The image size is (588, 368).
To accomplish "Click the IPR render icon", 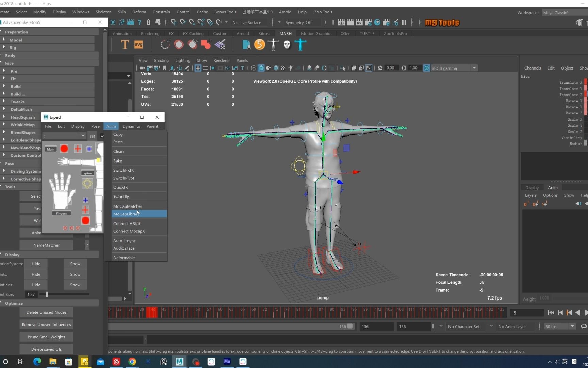I will coord(359,22).
